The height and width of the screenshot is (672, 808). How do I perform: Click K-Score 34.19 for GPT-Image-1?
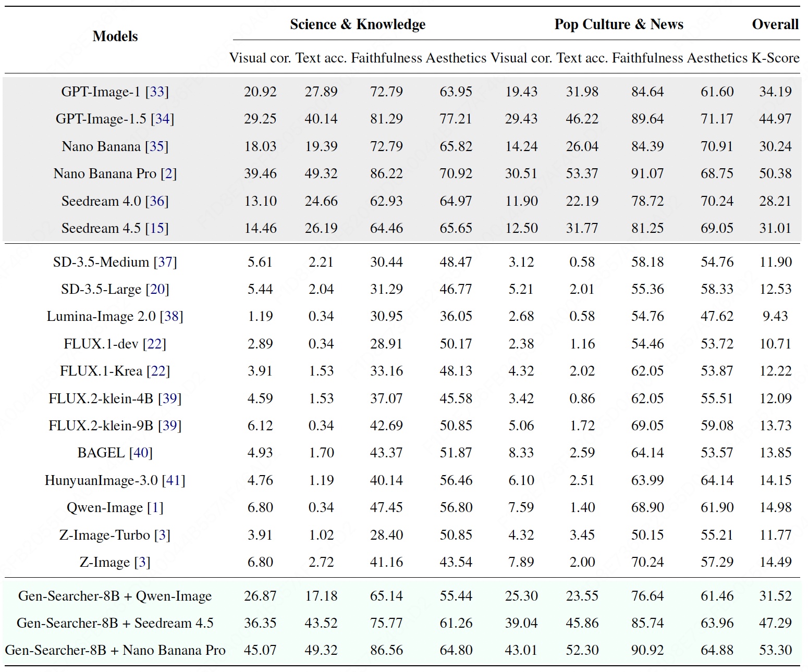pyautogui.click(x=775, y=92)
